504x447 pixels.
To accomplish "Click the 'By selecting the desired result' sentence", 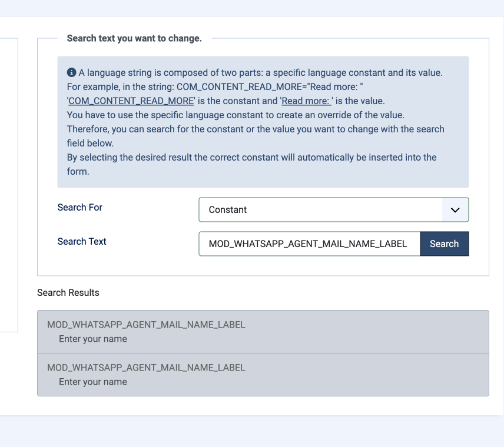I will click(251, 157).
